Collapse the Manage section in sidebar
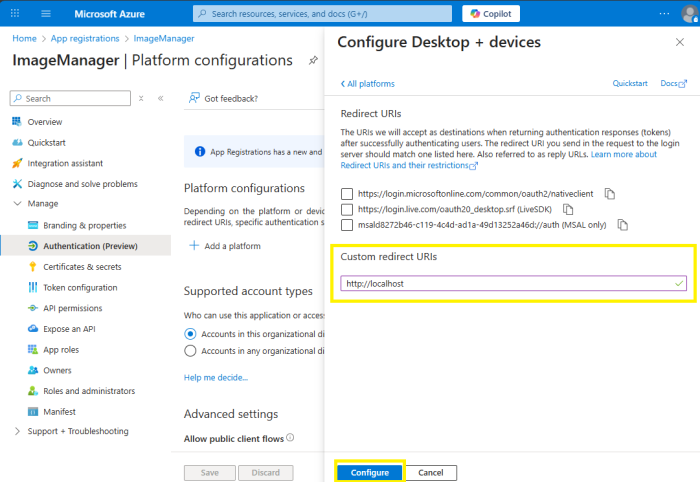 (16, 204)
